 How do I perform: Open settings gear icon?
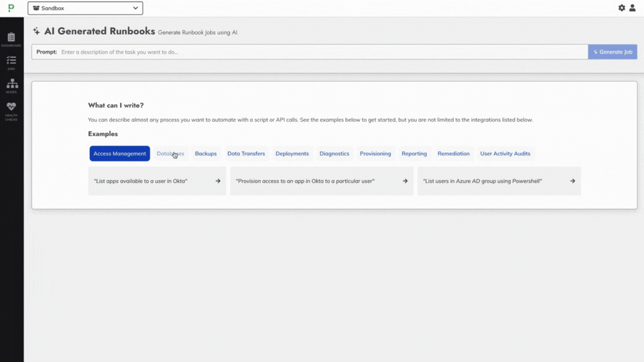pos(622,8)
